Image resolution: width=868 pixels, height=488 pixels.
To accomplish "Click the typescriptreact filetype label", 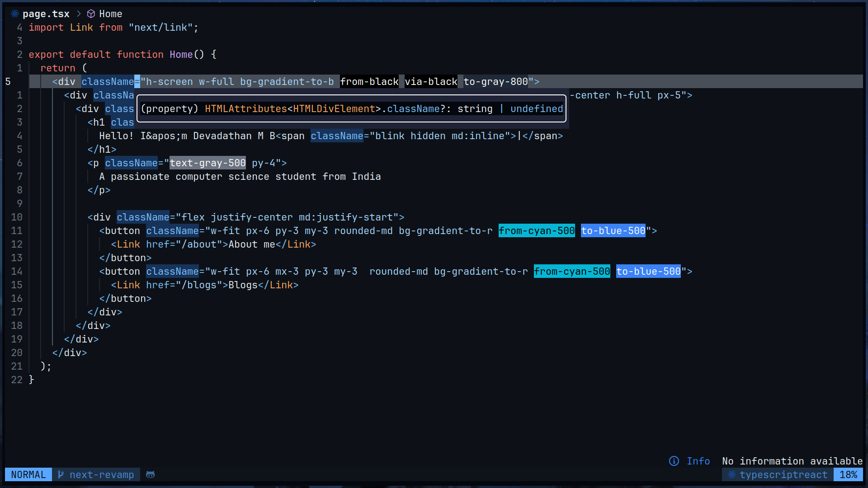I will pyautogui.click(x=783, y=474).
